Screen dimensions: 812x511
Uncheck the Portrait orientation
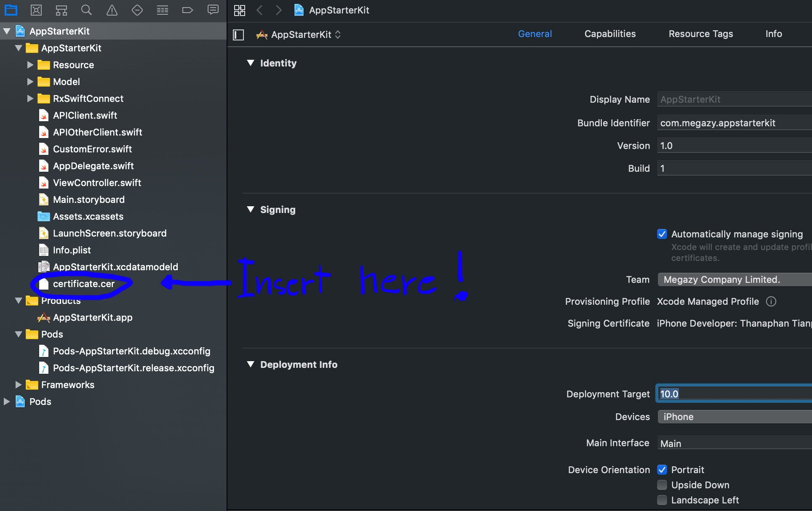(x=662, y=470)
